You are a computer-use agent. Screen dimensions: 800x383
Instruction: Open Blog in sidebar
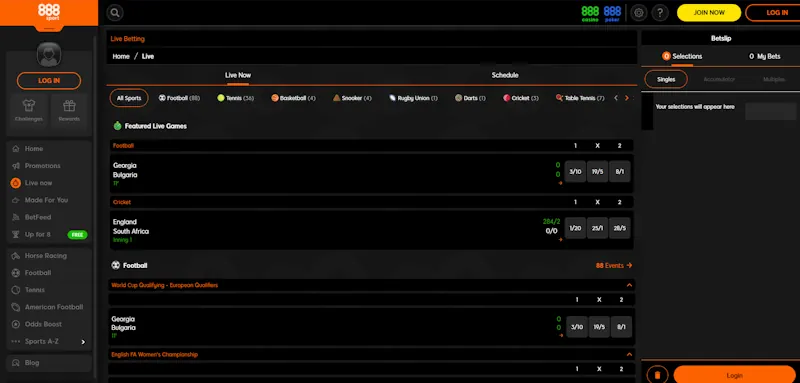(49, 363)
